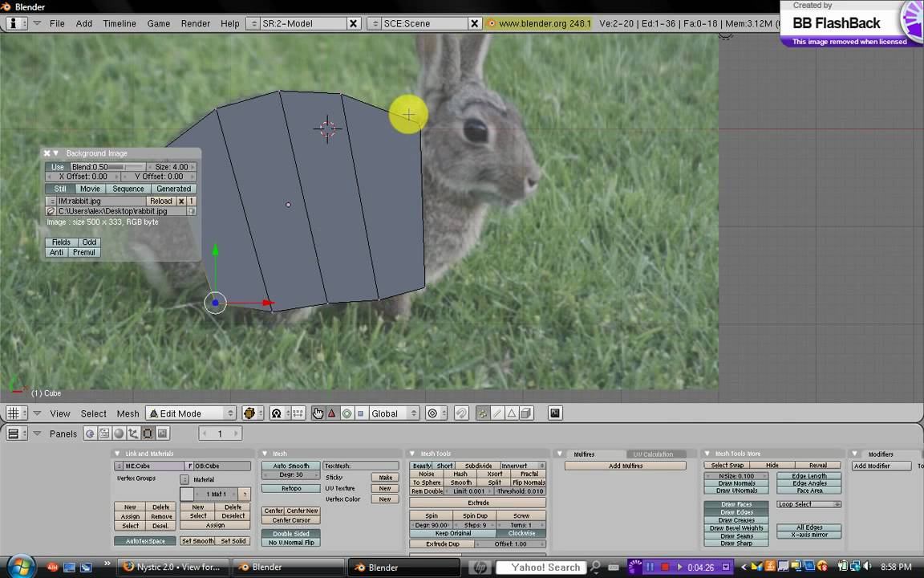Toggle occlude background geometry cube icon

(x=526, y=413)
